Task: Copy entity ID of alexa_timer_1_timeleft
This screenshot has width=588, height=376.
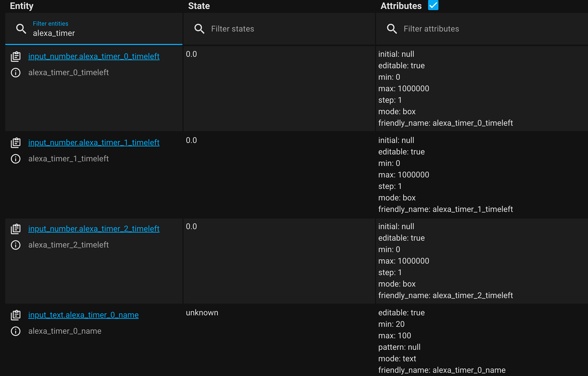Action: click(16, 142)
